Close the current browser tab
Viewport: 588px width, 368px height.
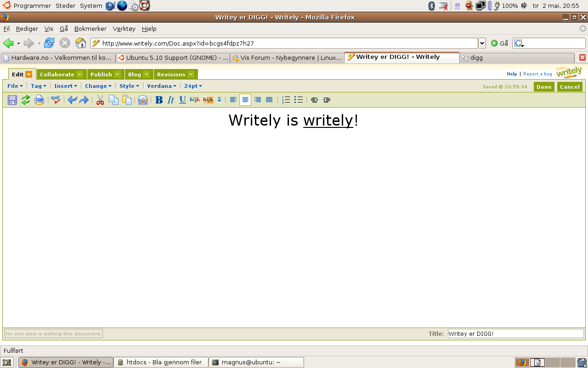pyautogui.click(x=582, y=57)
